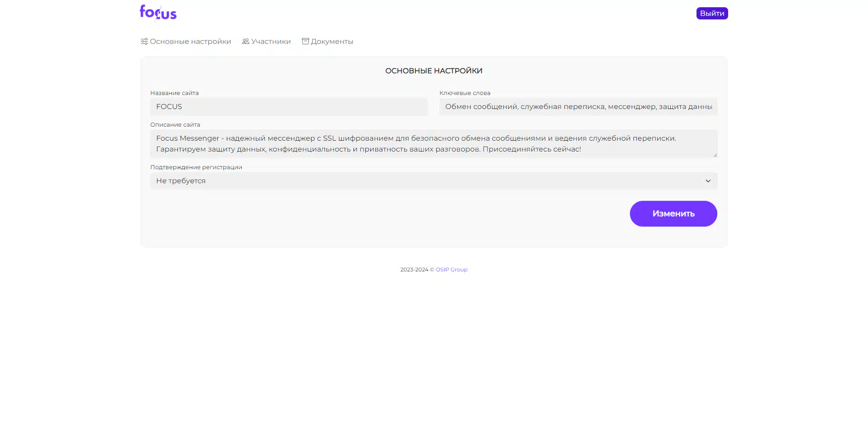
Task: Click the archive box icon beside Документы
Action: (305, 42)
